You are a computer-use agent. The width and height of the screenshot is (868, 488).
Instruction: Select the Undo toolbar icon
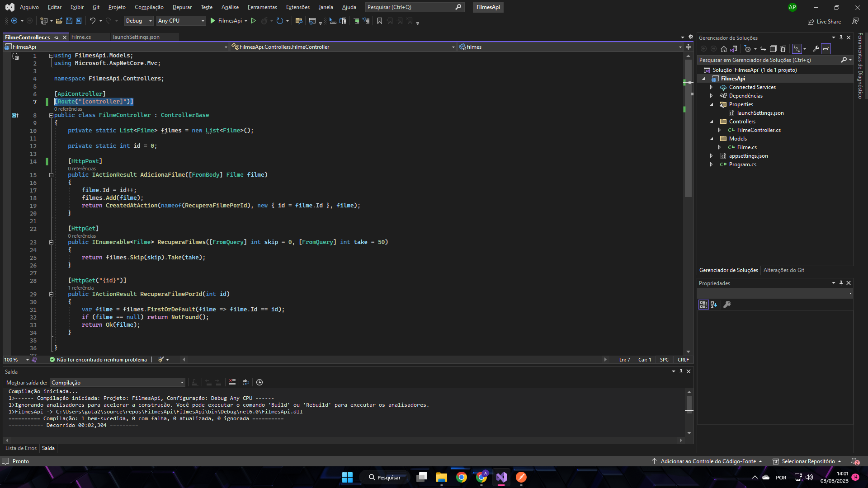pos(92,21)
